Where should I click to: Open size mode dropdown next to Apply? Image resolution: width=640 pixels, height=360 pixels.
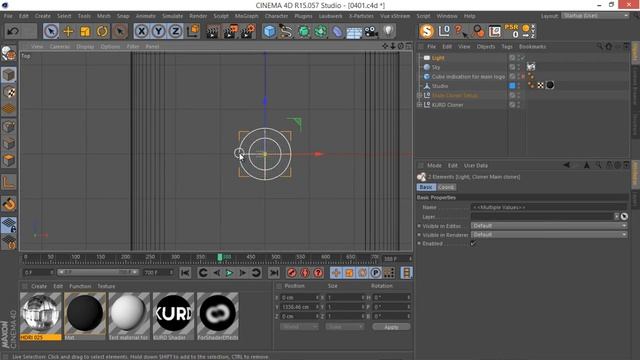(345, 327)
